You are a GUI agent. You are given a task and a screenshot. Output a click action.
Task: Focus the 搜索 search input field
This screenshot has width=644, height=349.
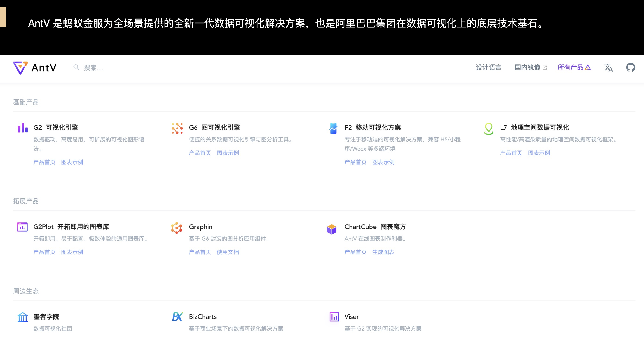click(x=94, y=68)
